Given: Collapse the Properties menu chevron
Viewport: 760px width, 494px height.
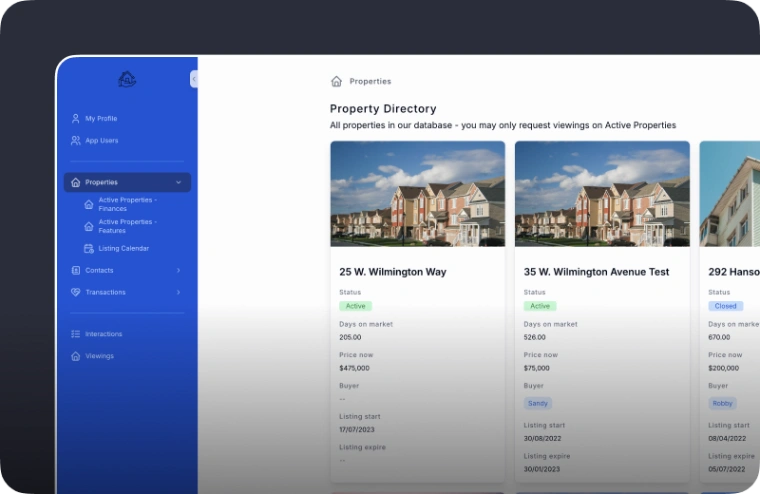Looking at the screenshot, I should [x=178, y=182].
